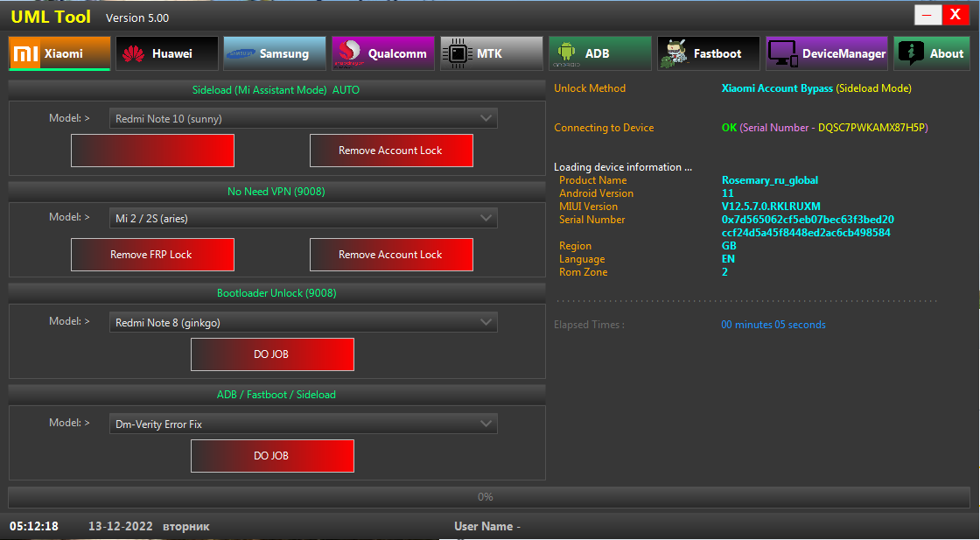
Task: Click the DeviceManager monitor icon
Action: point(782,53)
